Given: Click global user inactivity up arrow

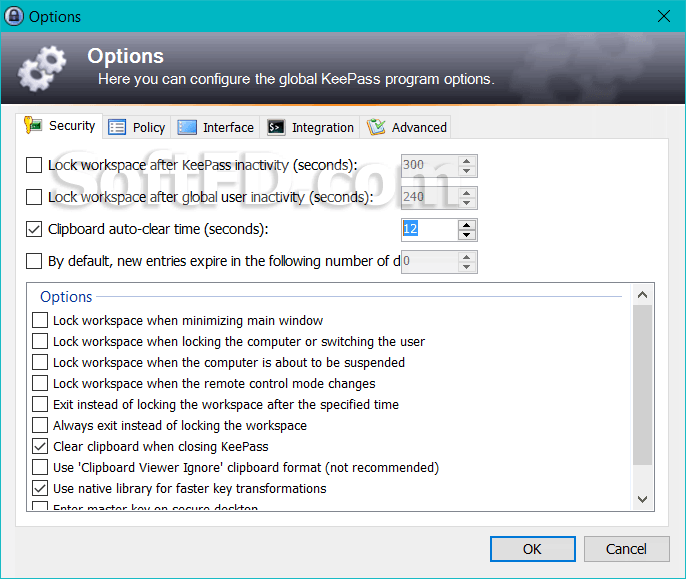Looking at the screenshot, I should 467,193.
